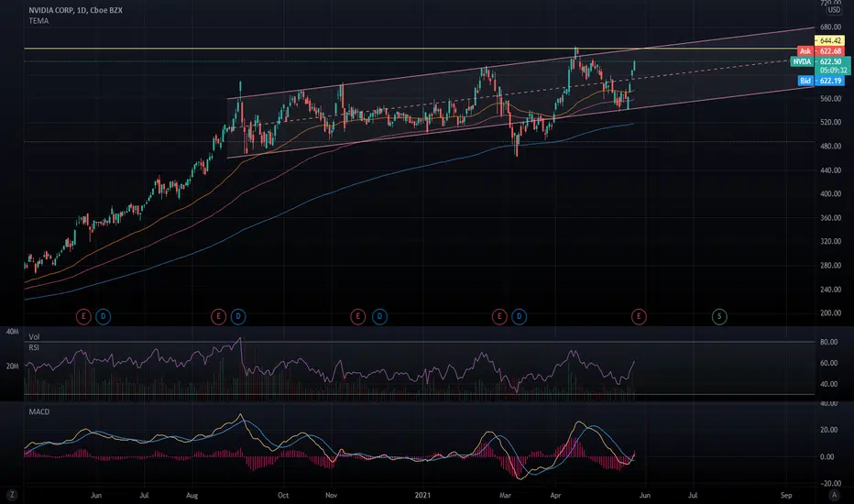Click the 2021 label on the time axis

click(422, 495)
